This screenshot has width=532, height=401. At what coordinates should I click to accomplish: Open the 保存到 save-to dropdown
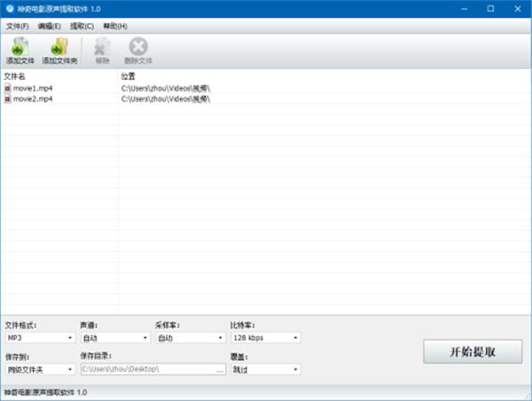coord(40,369)
